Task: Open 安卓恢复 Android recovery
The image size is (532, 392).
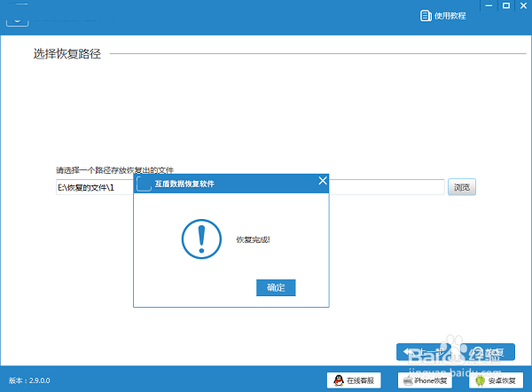Action: pyautogui.click(x=496, y=380)
